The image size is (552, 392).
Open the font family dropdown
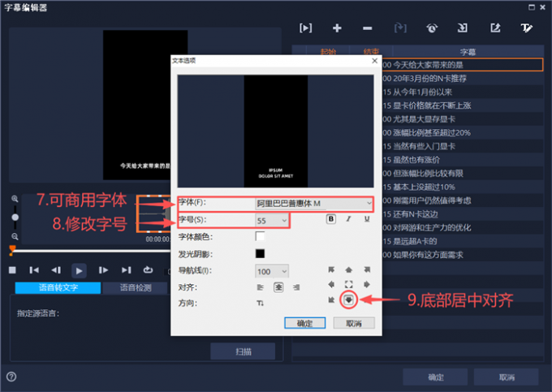click(313, 204)
